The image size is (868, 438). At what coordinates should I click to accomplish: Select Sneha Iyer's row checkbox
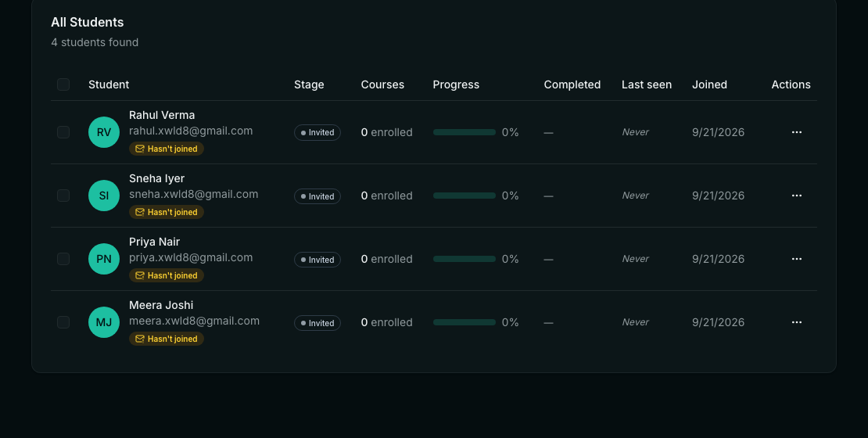pos(63,196)
